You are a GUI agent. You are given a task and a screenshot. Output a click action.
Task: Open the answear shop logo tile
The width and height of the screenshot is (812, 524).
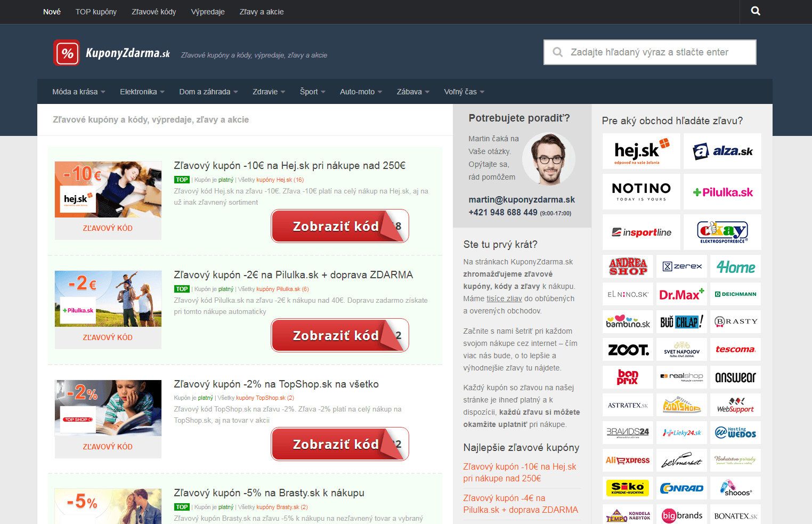tap(736, 377)
